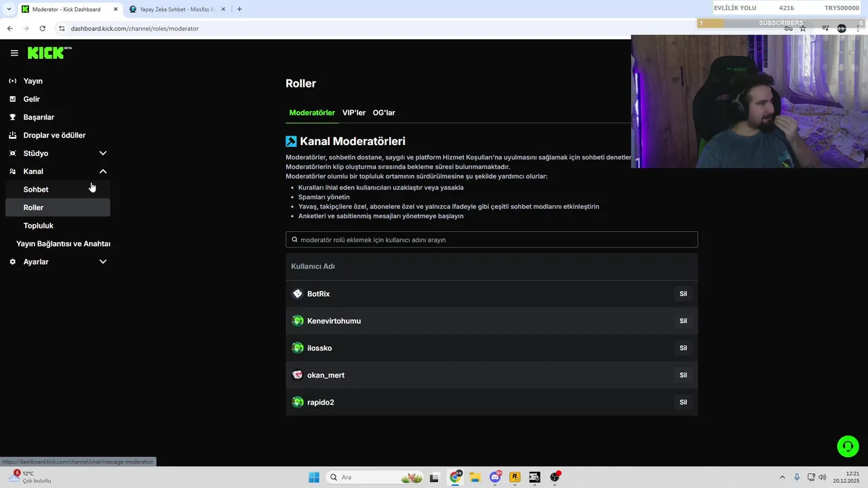This screenshot has width=868, height=488.
Task: Open the hamburger menu beside the Kick logo
Action: point(14,53)
